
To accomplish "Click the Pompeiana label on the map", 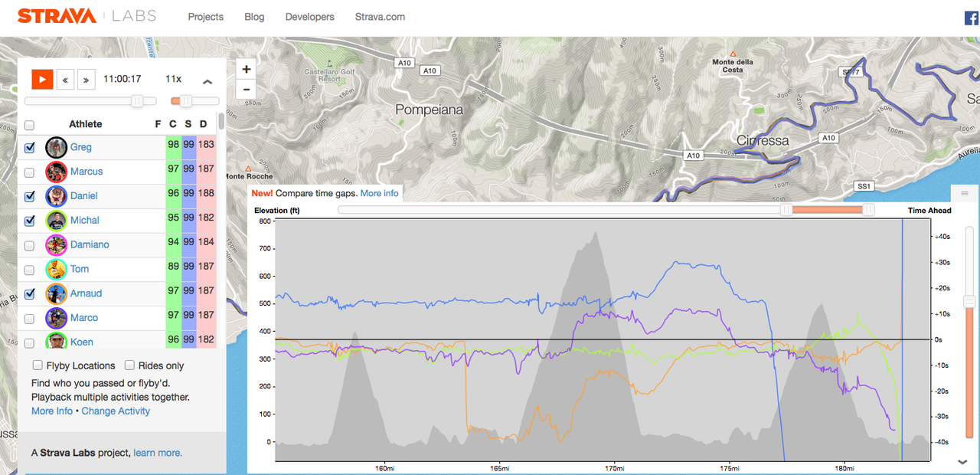I will point(430,110).
